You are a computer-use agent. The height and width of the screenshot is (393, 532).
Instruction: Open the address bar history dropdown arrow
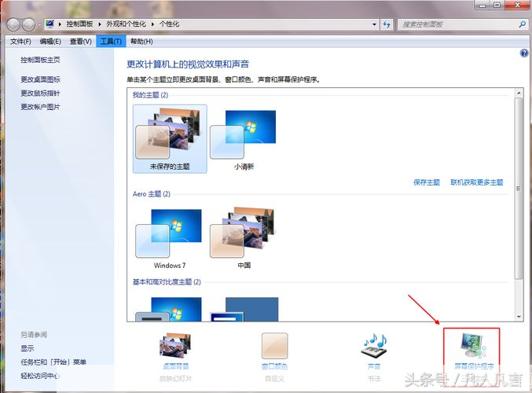click(x=374, y=24)
